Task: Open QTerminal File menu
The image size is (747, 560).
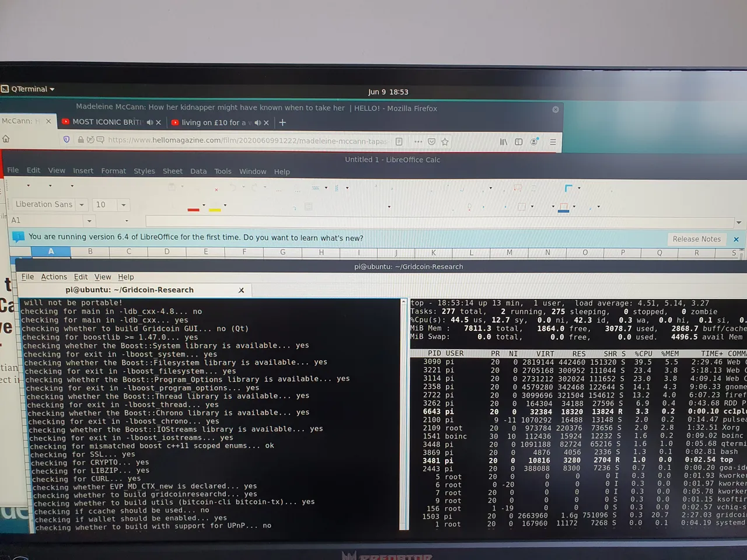Action: pyautogui.click(x=27, y=277)
